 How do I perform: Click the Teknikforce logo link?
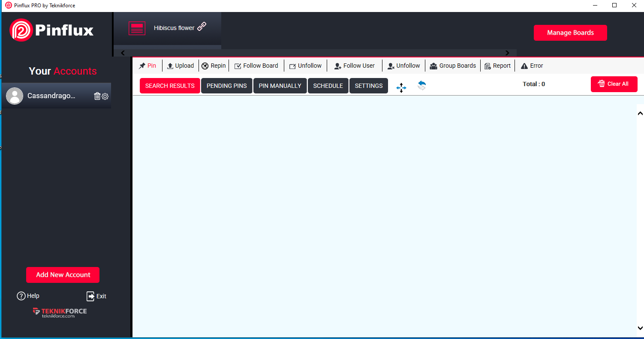[60, 312]
